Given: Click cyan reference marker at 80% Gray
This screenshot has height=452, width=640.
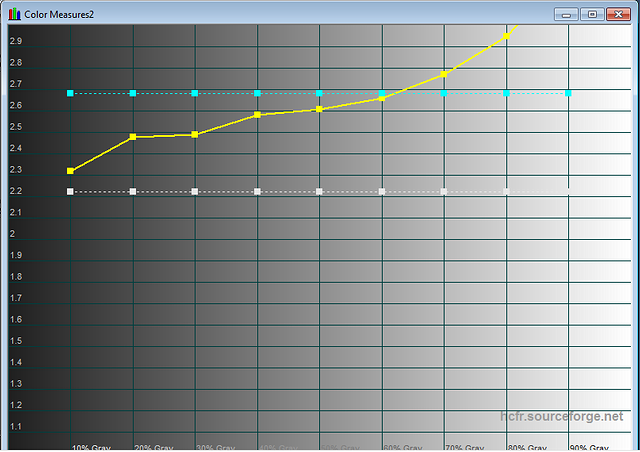Looking at the screenshot, I should [x=506, y=93].
